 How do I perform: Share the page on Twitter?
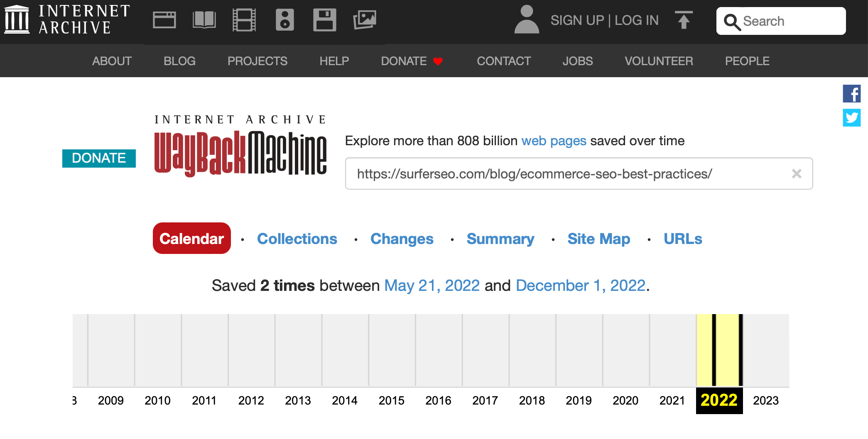853,118
